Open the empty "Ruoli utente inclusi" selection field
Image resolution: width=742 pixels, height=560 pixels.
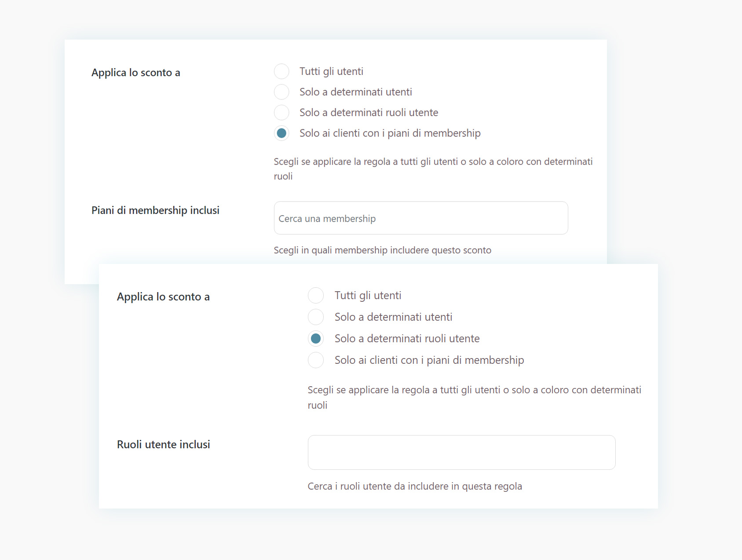(461, 452)
